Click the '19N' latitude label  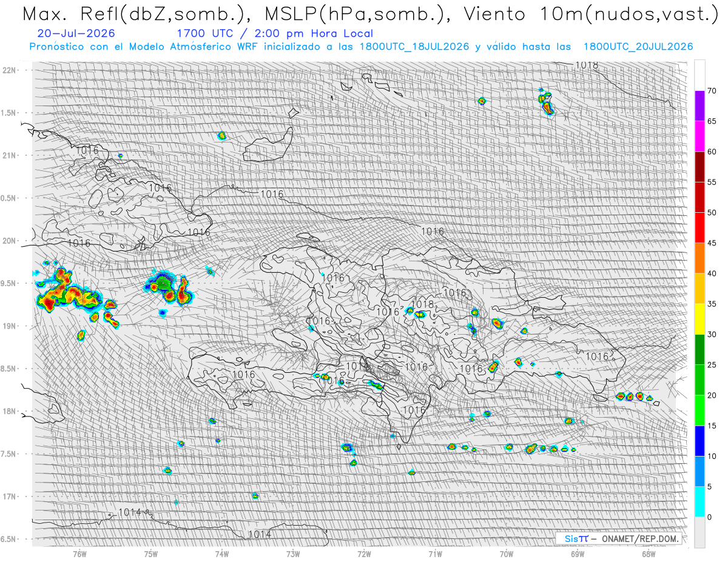(x=9, y=326)
